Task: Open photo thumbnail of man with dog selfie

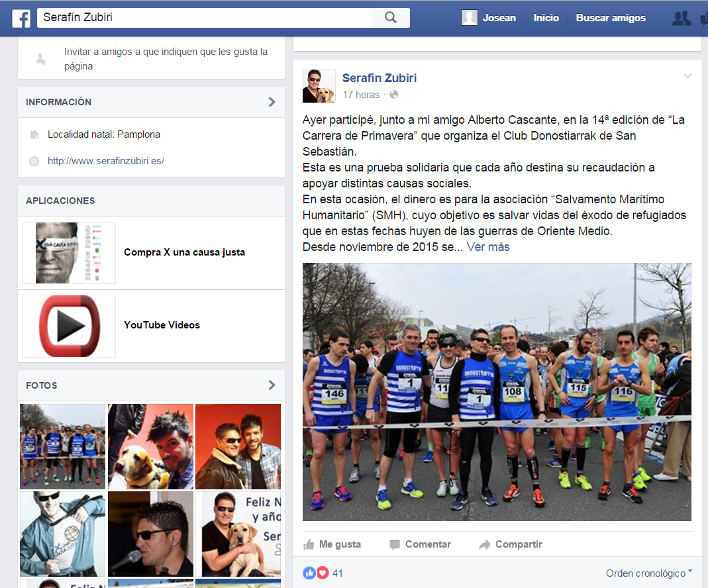Action: (150, 446)
